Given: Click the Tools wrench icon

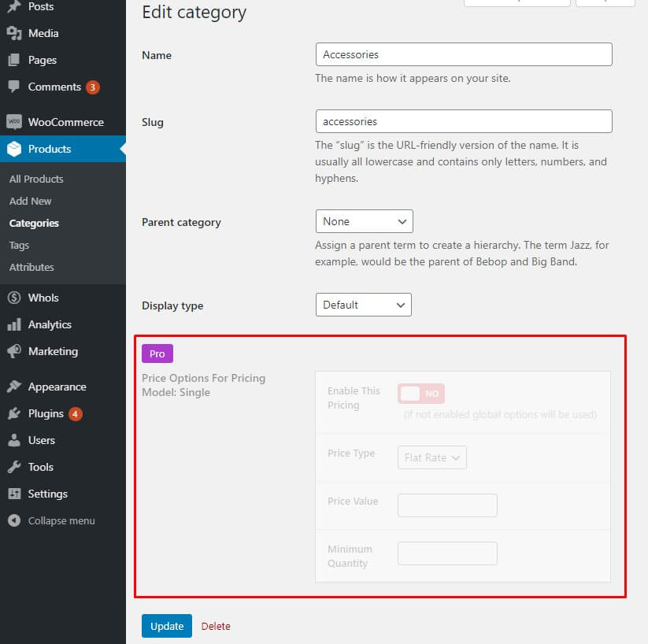Looking at the screenshot, I should (14, 467).
